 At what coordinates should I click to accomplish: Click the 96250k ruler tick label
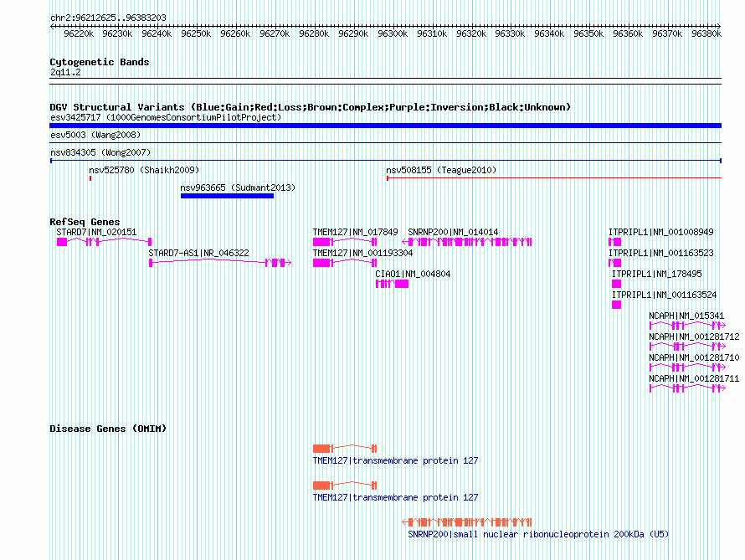(196, 33)
